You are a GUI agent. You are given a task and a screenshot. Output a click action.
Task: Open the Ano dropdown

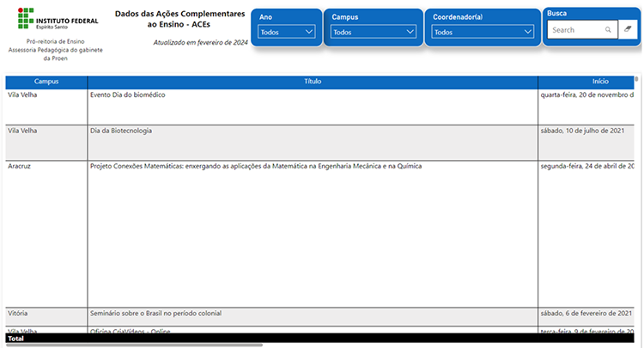[x=286, y=32]
